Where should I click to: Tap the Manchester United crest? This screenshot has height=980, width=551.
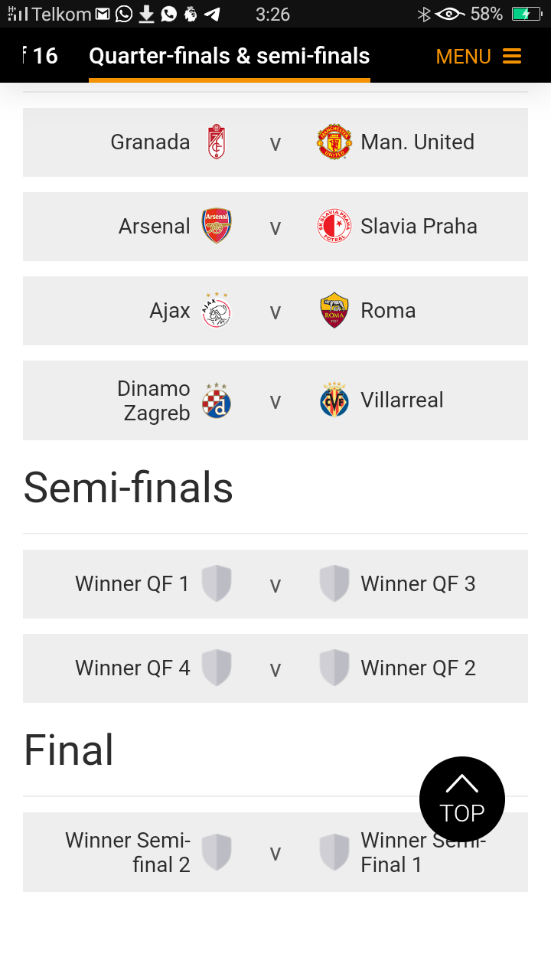[334, 142]
